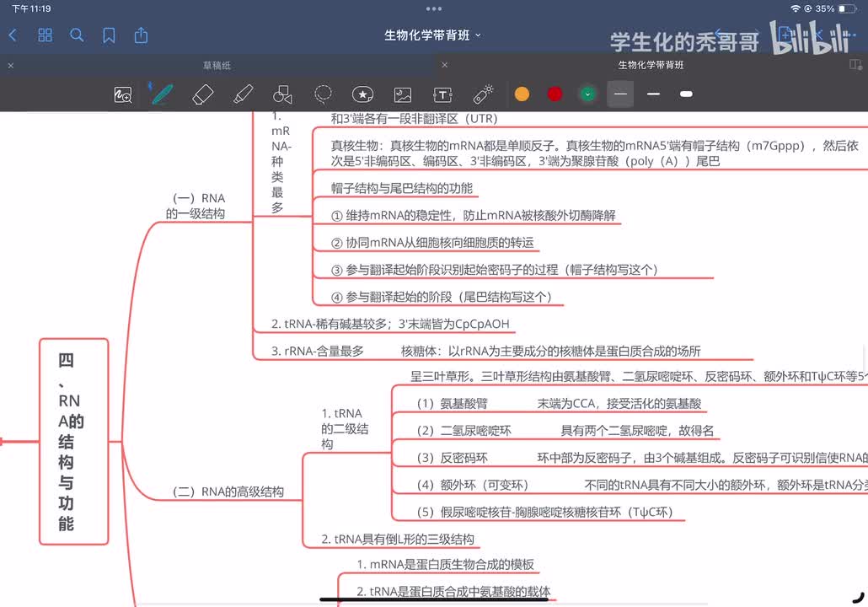Select the Pen tool
Viewport: 868px width, 607px height.
click(x=162, y=94)
